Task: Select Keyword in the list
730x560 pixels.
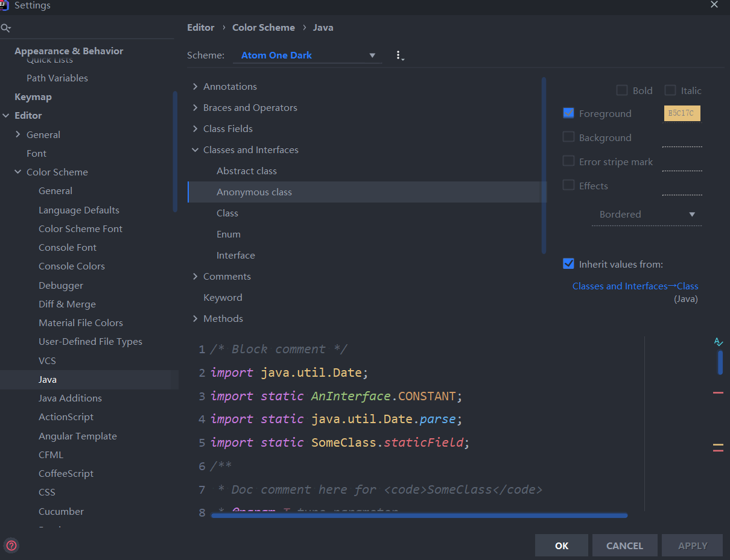Action: (223, 298)
